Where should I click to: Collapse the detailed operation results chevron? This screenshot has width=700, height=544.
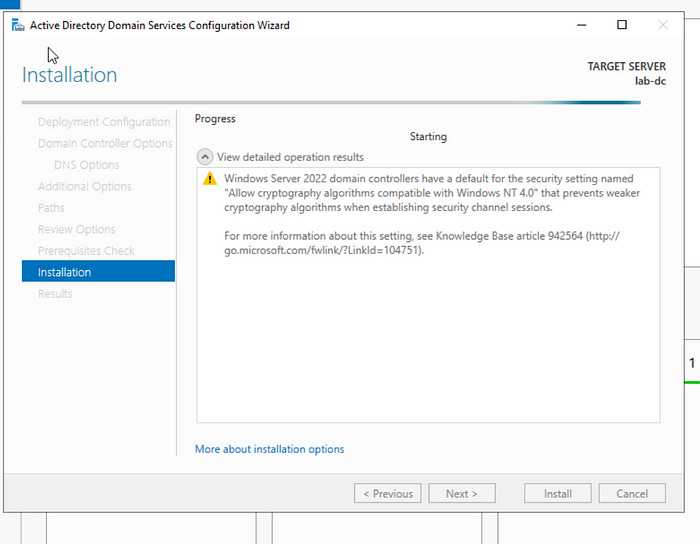click(204, 157)
